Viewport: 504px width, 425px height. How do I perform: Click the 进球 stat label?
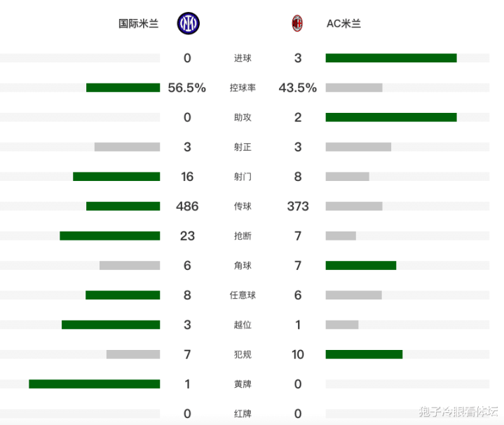[243, 58]
